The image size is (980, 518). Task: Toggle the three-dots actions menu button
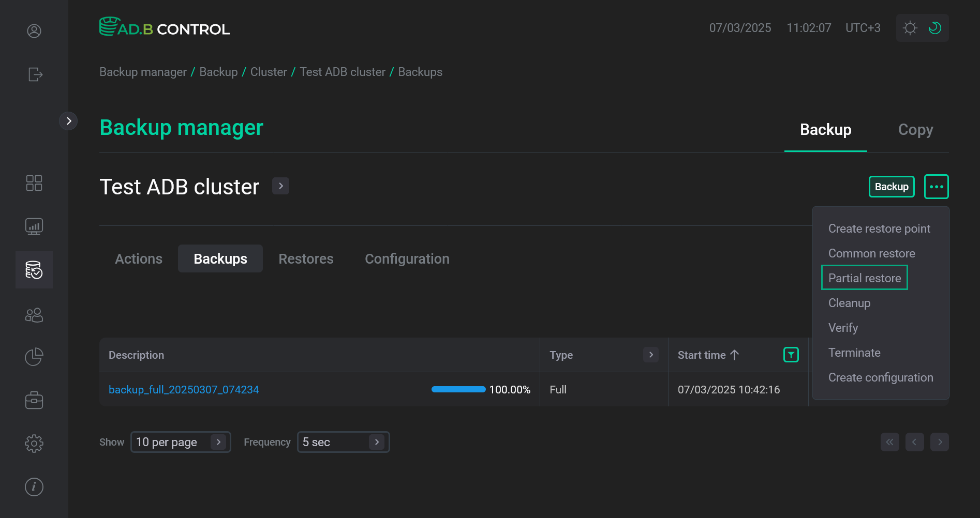(x=937, y=187)
